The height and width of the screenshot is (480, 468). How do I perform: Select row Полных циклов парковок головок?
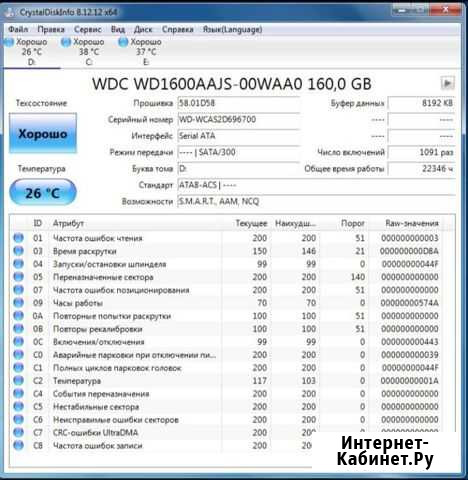227,368
